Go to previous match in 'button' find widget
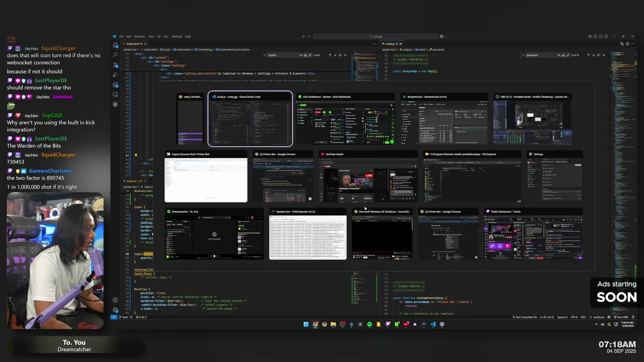 click(330, 55)
